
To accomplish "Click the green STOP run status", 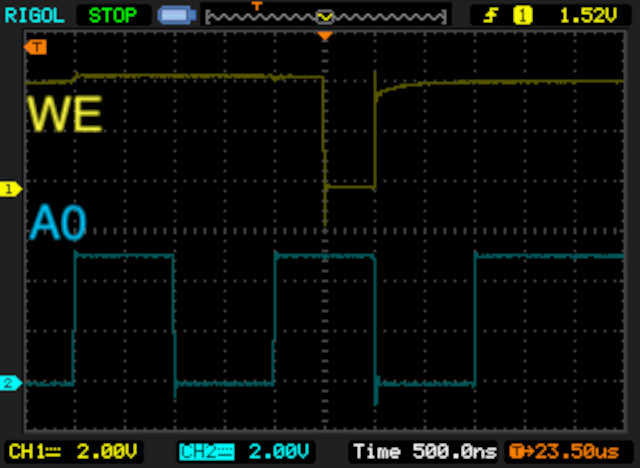I will click(x=113, y=16).
